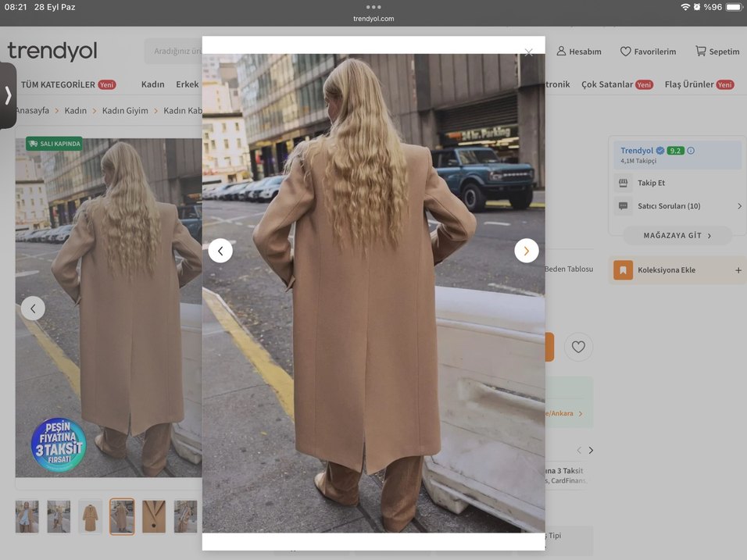Open Favorilerim list
This screenshot has width=747, height=560.
pyautogui.click(x=648, y=52)
